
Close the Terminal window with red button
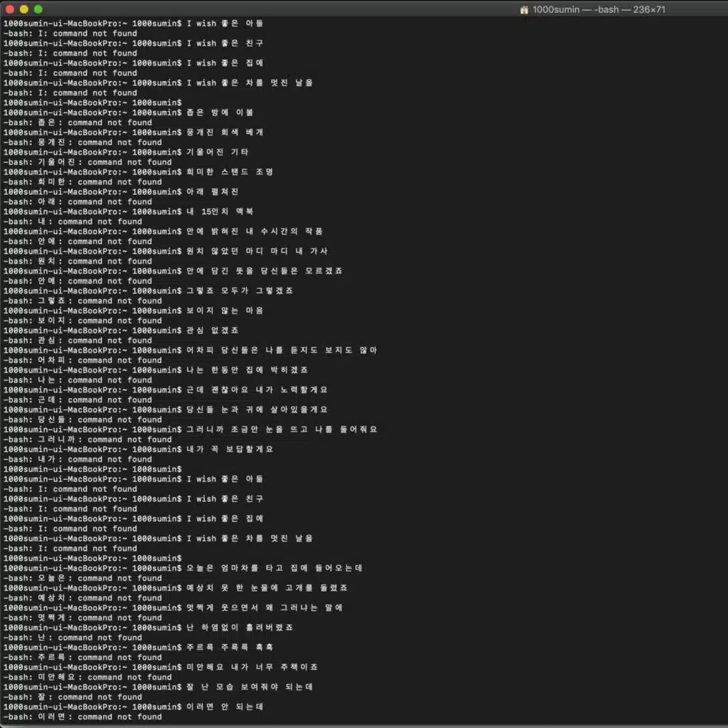(10, 9)
